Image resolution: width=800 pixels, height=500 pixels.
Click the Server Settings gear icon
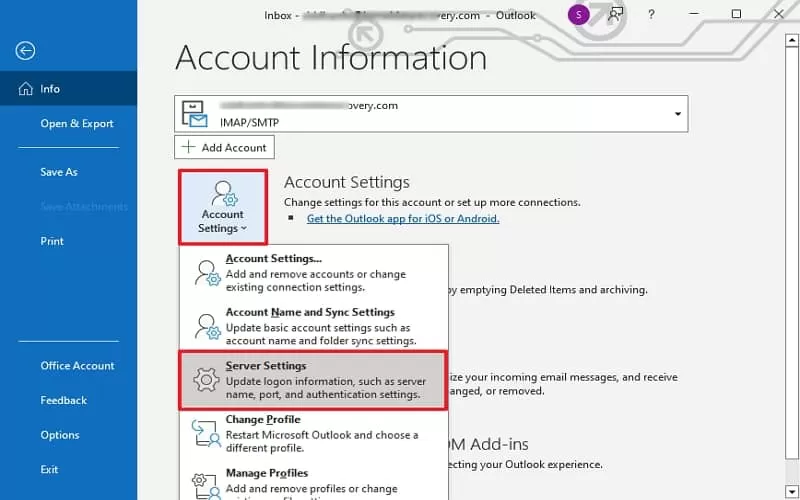coord(207,380)
